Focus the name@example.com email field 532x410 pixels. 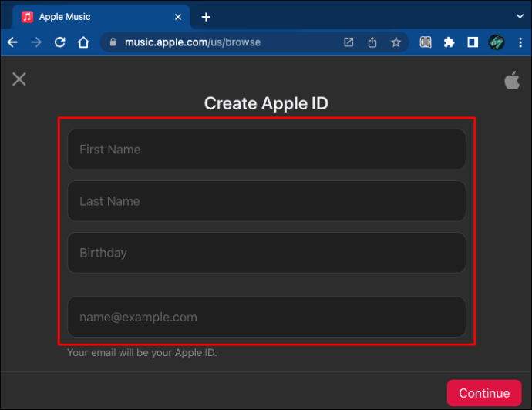266,317
